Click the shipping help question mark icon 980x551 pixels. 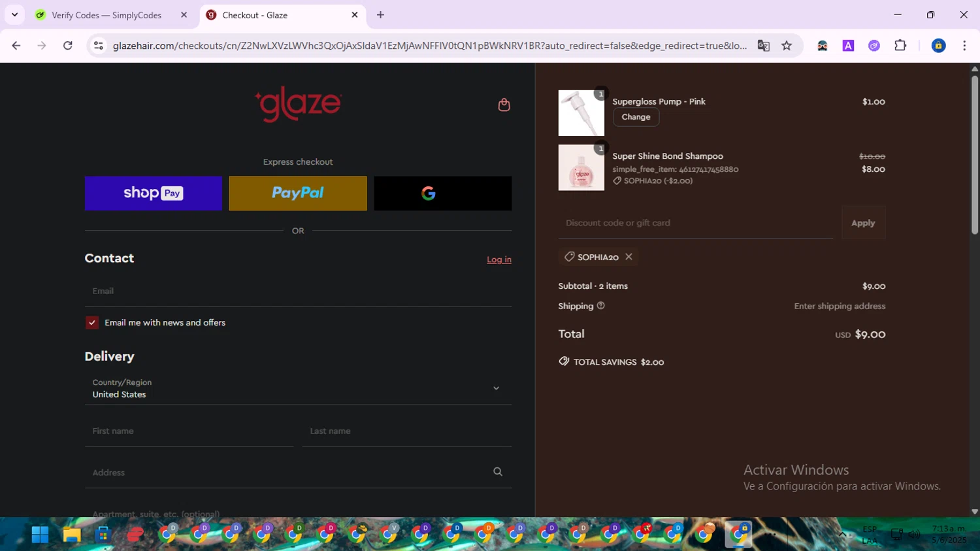(x=600, y=306)
